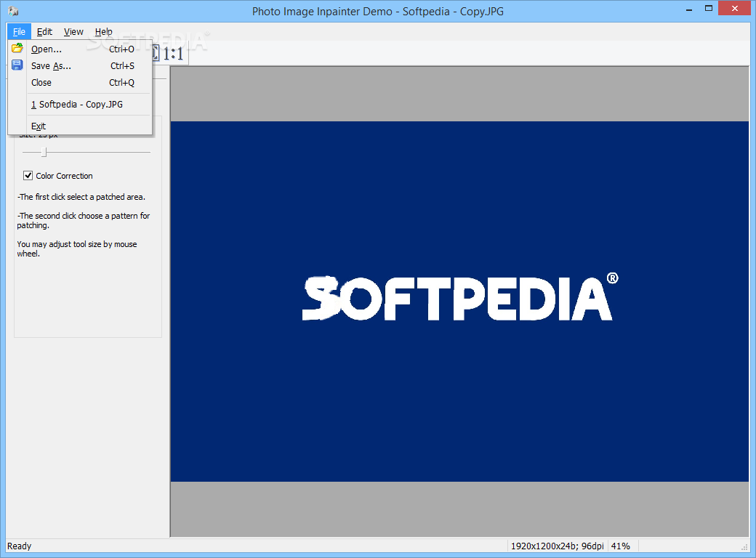This screenshot has width=756, height=558.
Task: Toggle the Color Correction checkbox
Action: pyautogui.click(x=28, y=176)
